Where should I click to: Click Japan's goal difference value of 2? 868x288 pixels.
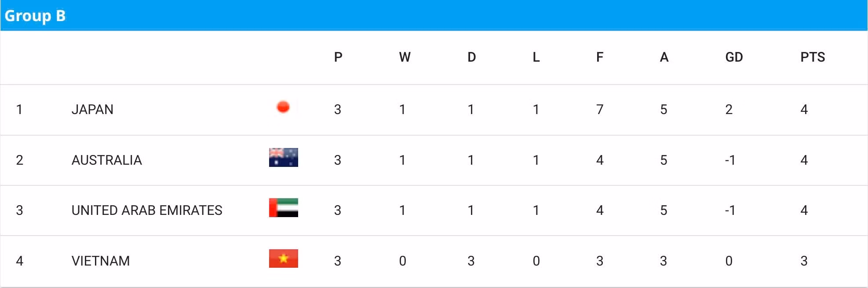coord(729,109)
